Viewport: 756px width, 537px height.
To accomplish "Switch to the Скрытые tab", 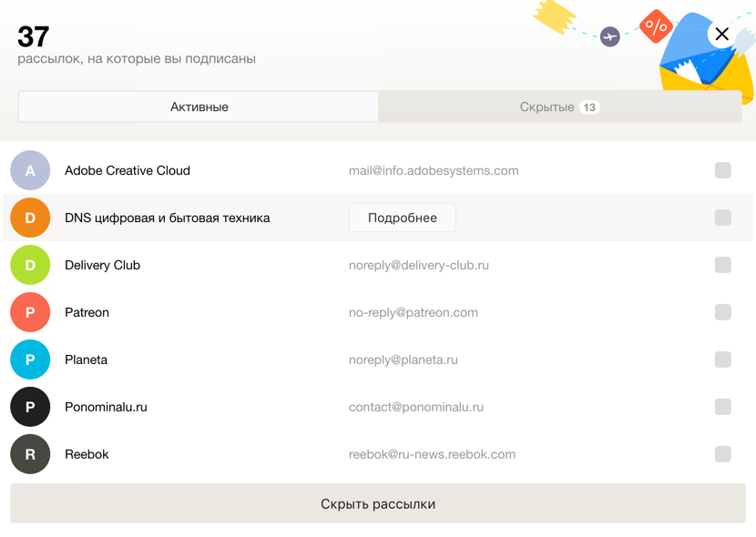I will (560, 106).
